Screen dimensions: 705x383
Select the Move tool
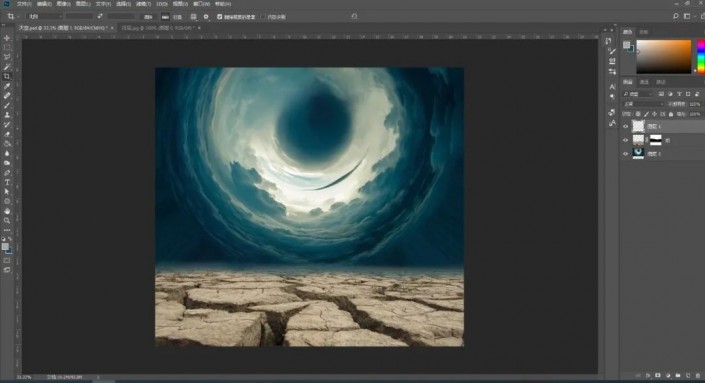click(7, 38)
